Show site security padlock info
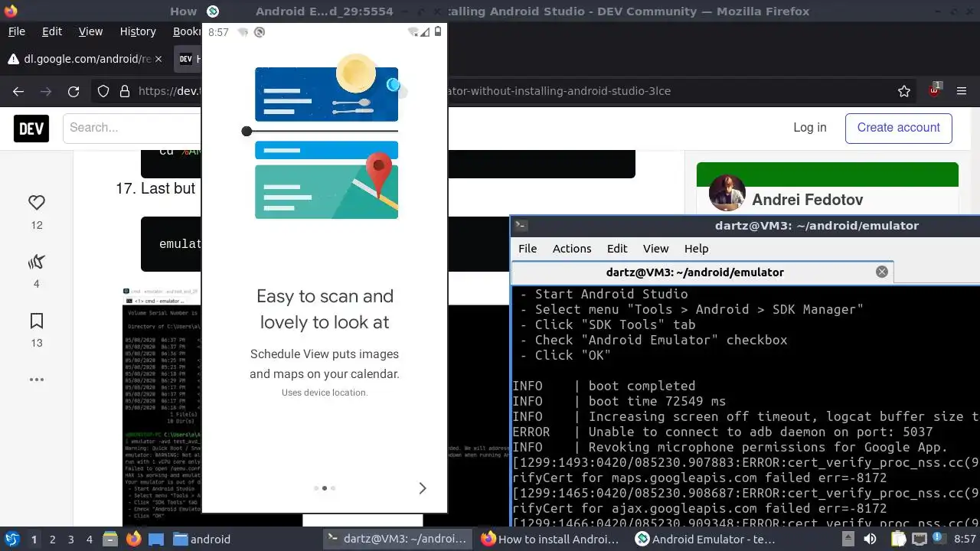The height and width of the screenshot is (551, 980). (125, 91)
